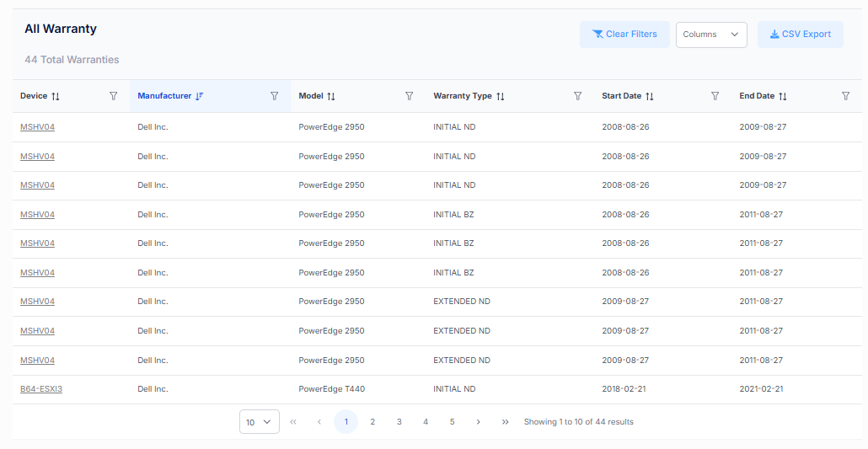Click the Warranty Type filter funnel icon
868x449 pixels.
click(578, 96)
